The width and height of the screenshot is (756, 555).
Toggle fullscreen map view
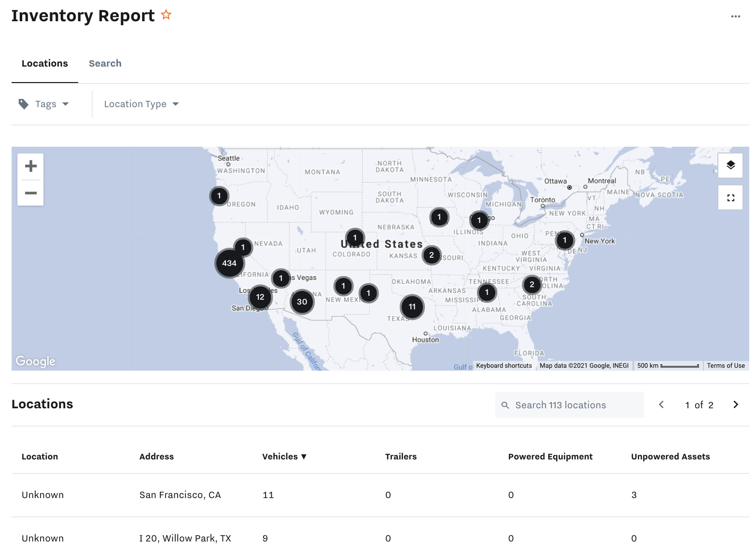tap(730, 198)
